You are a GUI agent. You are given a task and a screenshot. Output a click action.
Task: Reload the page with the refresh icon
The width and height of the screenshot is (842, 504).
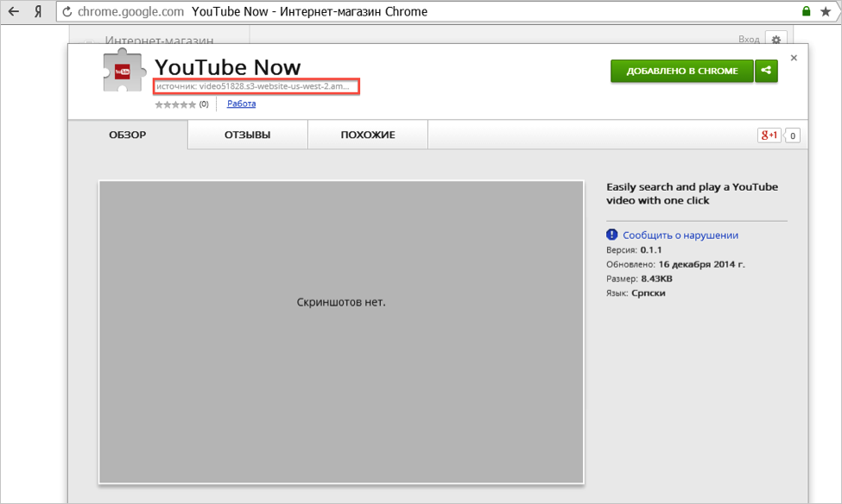67,12
